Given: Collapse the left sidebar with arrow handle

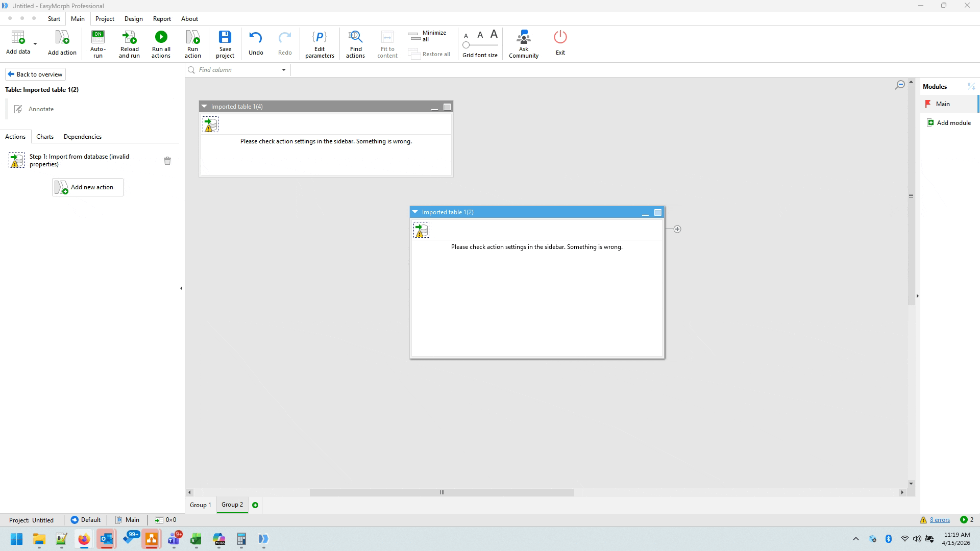Looking at the screenshot, I should (x=181, y=288).
